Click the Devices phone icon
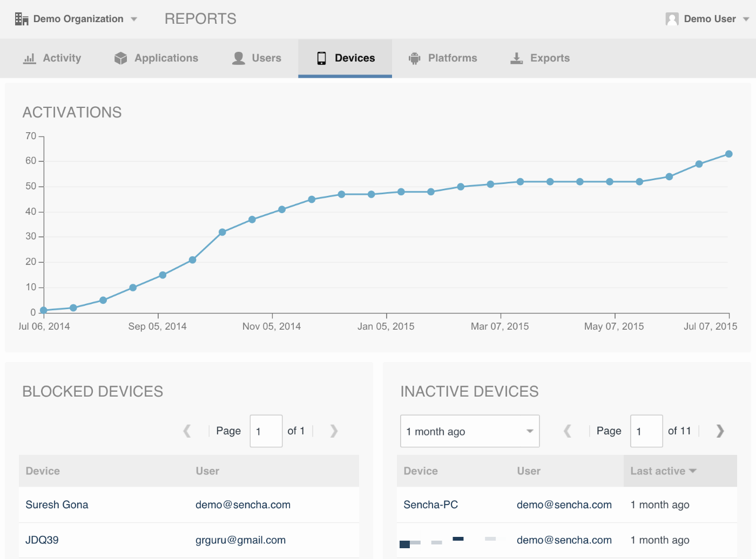 point(321,58)
